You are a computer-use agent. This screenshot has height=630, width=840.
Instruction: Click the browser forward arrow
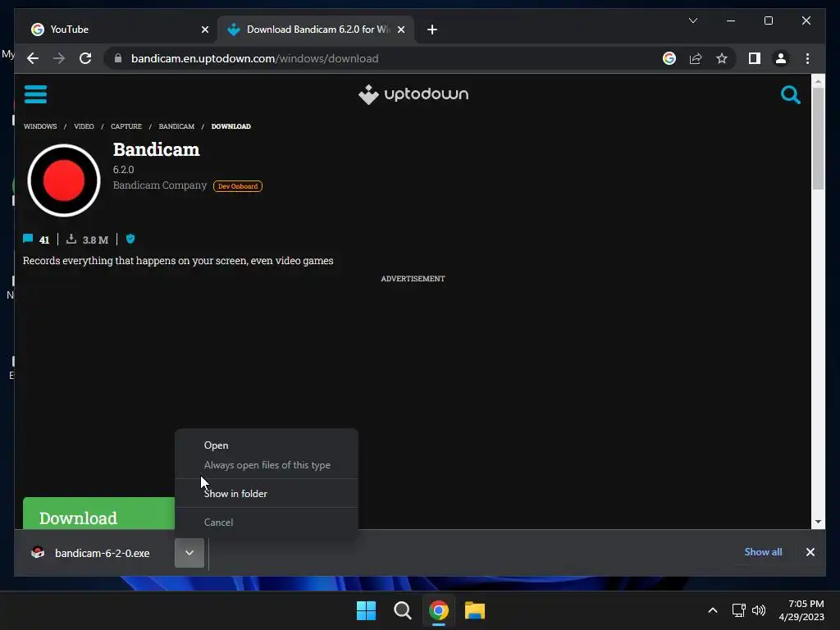click(59, 58)
